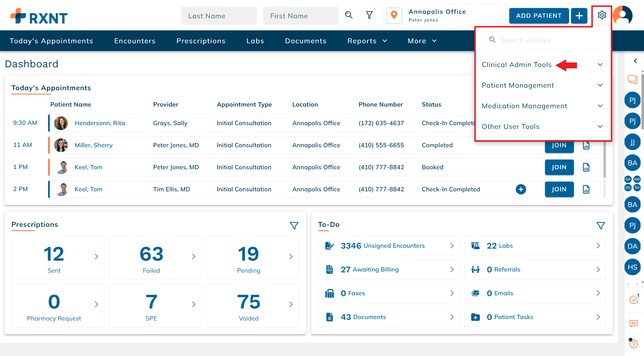Click the Prescriptions panel filter icon
The image size is (644, 356).
pos(294,226)
